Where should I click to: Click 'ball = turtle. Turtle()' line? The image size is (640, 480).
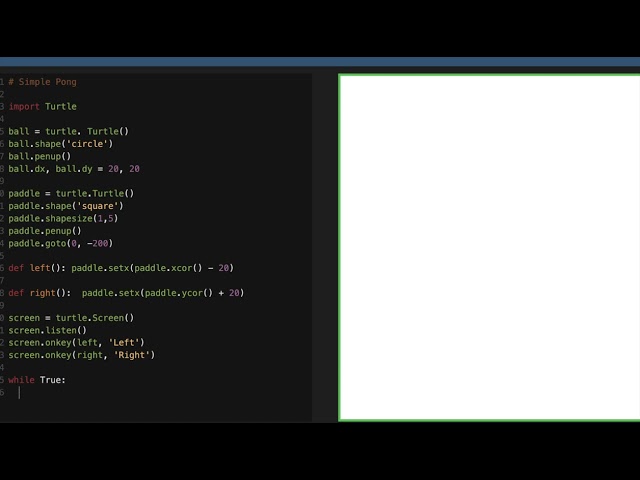coord(69,131)
